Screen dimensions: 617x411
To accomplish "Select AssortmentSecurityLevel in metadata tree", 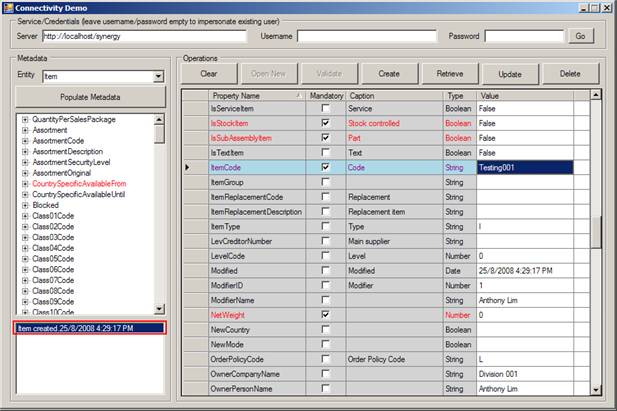I will pos(71,162).
